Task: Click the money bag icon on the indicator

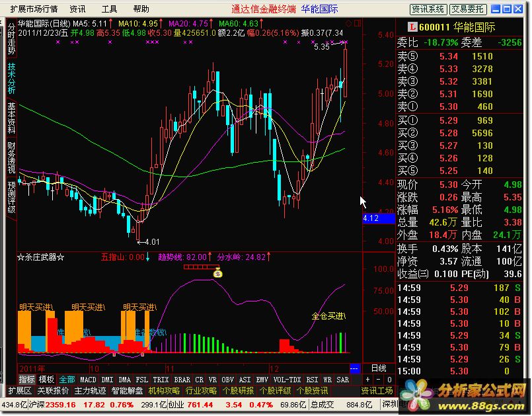Action: pyautogui.click(x=218, y=272)
